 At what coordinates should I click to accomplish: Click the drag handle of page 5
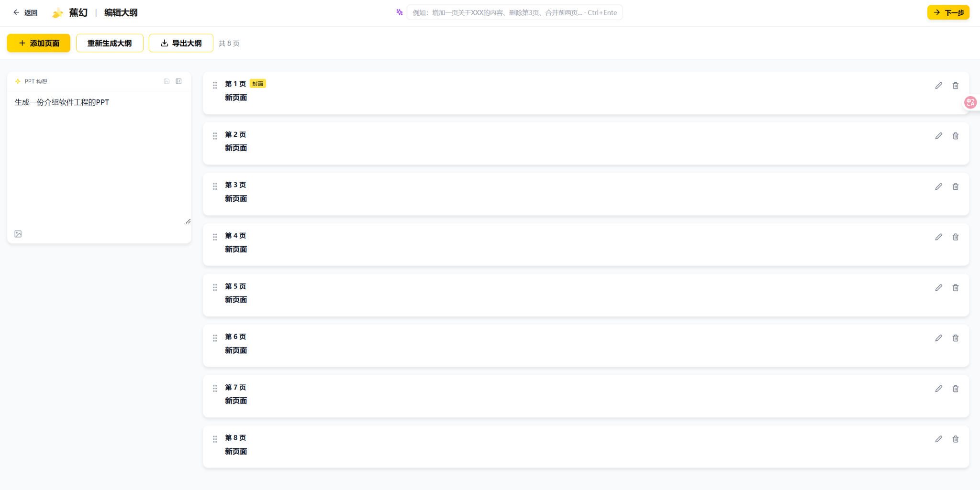pyautogui.click(x=215, y=287)
